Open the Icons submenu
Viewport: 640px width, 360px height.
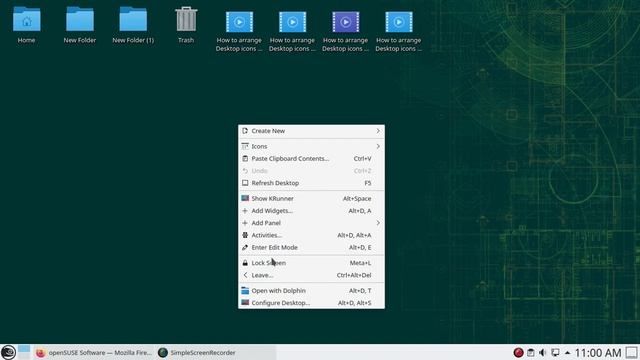point(311,146)
